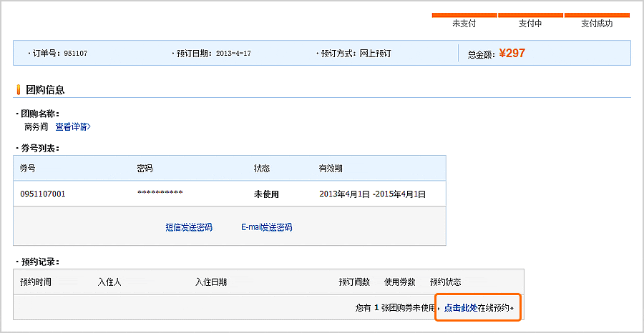Click the 团购信息 section heading

[x=45, y=90]
